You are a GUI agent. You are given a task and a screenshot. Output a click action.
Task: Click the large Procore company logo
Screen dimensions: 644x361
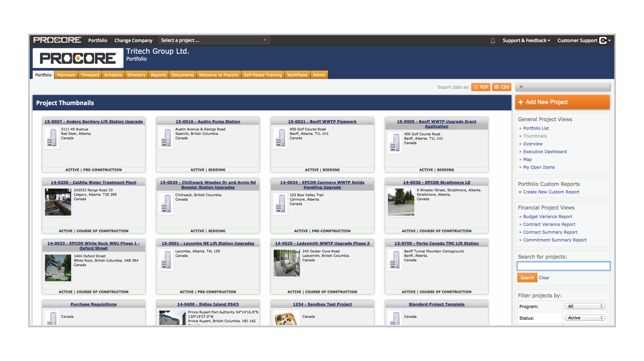78,58
